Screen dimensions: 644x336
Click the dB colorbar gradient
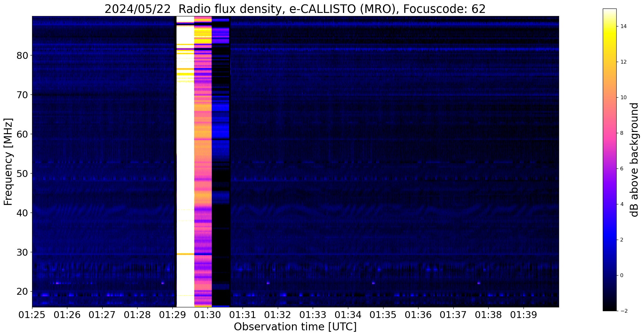click(x=609, y=160)
